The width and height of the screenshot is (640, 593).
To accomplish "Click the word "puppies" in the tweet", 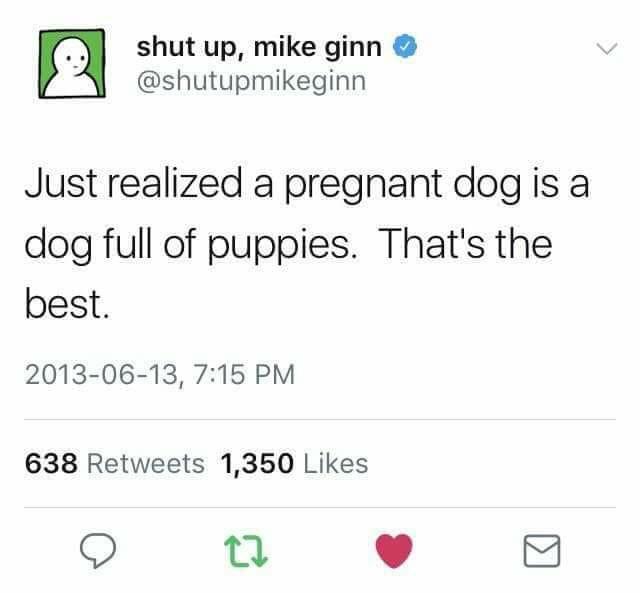I will point(280,246).
